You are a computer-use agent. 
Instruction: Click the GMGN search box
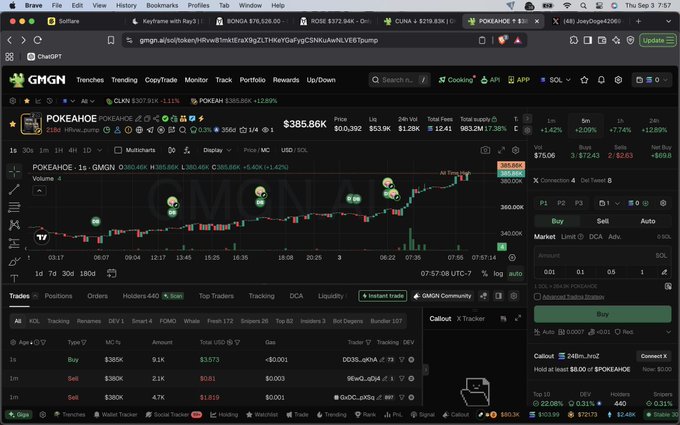399,80
